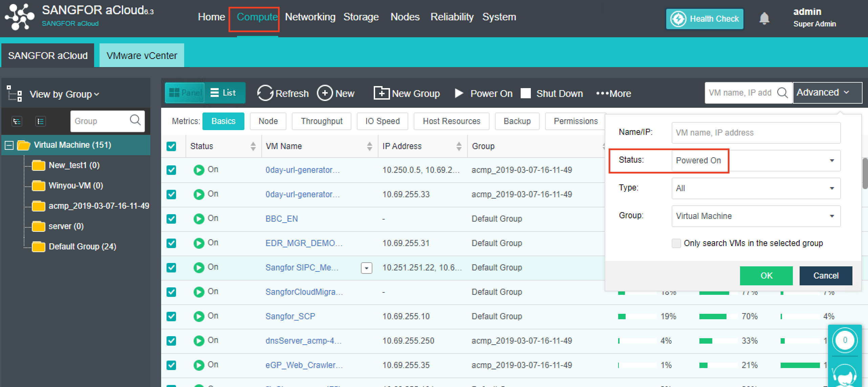
Task: Switch to Panel view
Action: (185, 93)
